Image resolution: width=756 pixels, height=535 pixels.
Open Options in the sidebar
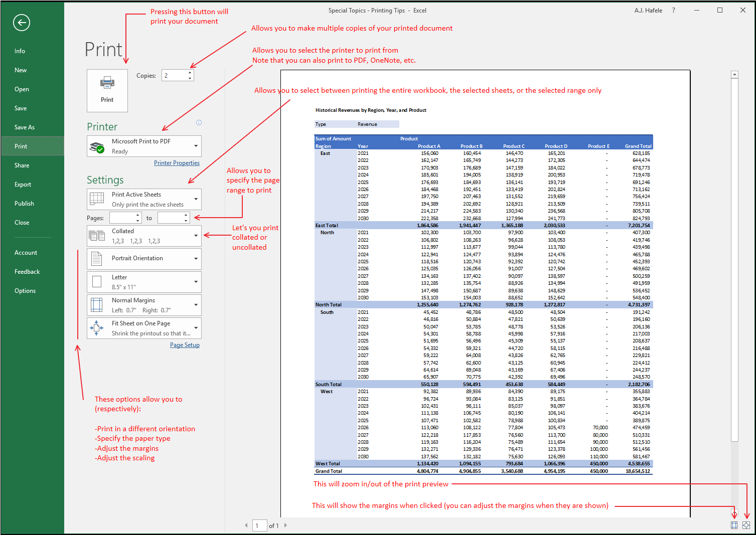click(x=33, y=291)
